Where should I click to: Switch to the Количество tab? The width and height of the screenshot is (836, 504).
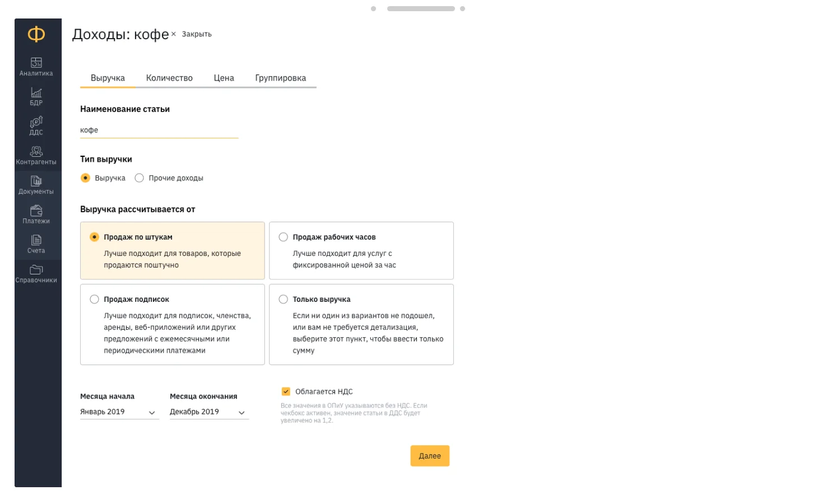click(169, 78)
